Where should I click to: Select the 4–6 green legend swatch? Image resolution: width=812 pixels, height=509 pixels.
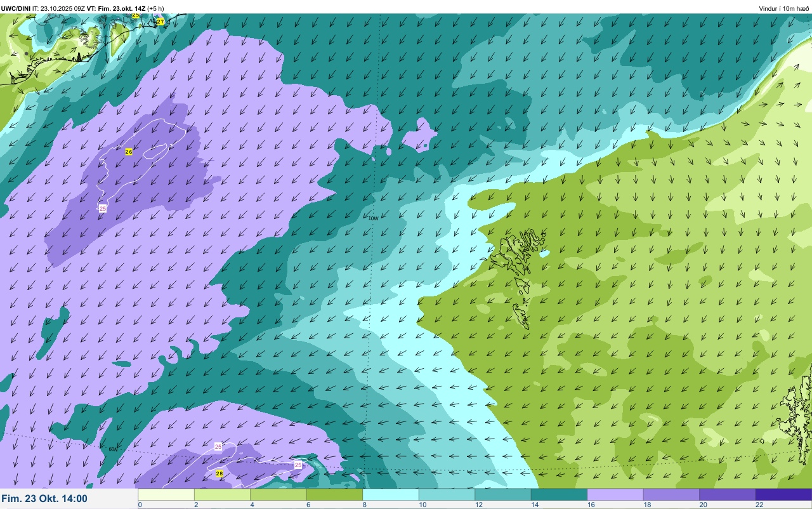click(x=278, y=494)
